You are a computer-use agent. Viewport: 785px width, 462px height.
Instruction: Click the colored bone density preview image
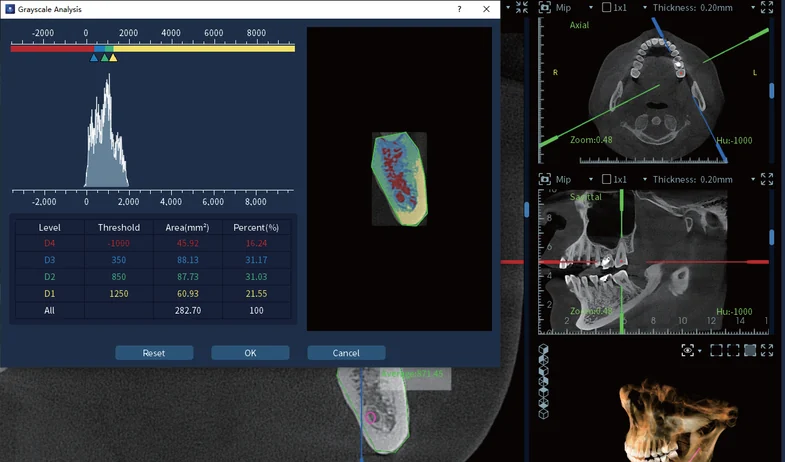[x=400, y=179]
